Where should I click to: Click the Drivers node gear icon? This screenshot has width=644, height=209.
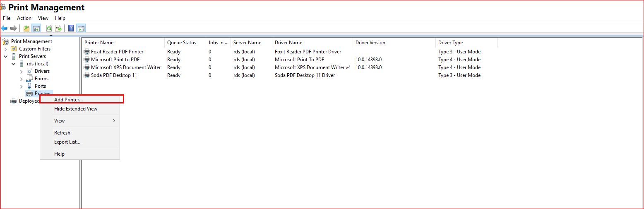pos(30,71)
